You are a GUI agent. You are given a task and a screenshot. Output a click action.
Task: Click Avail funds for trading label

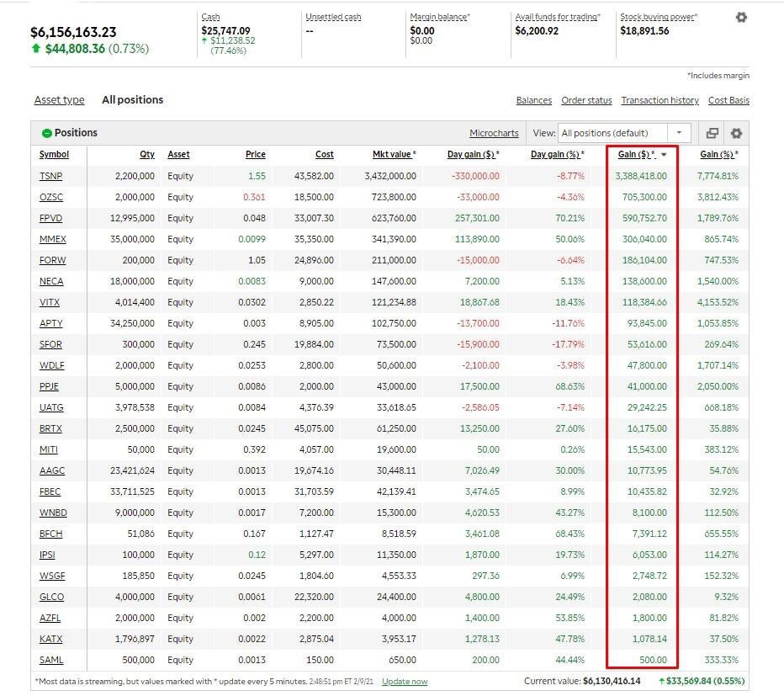pos(557,17)
